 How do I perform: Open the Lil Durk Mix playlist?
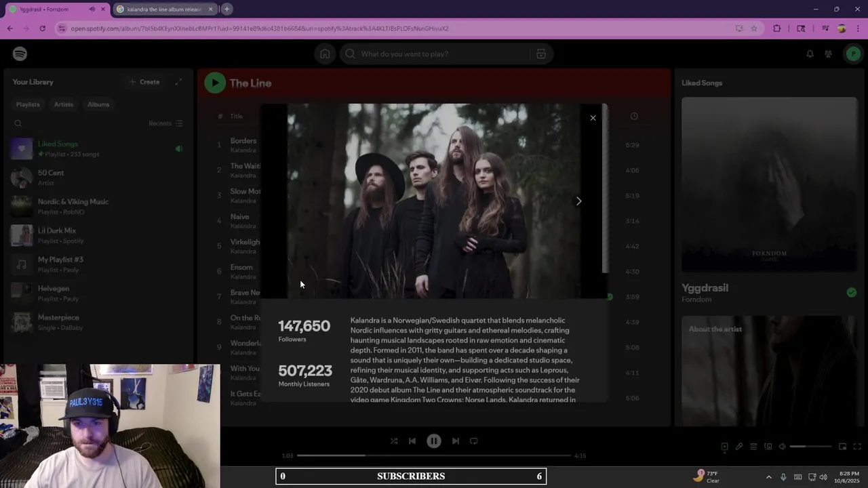click(97, 235)
